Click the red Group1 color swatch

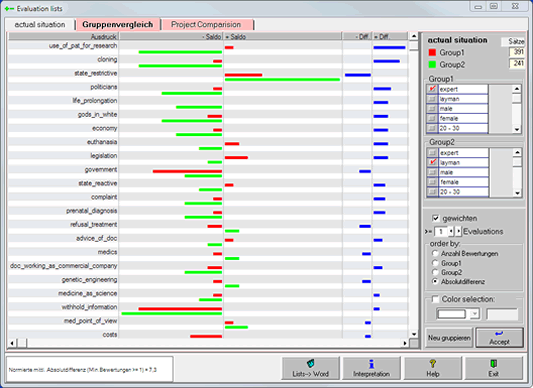432,52
